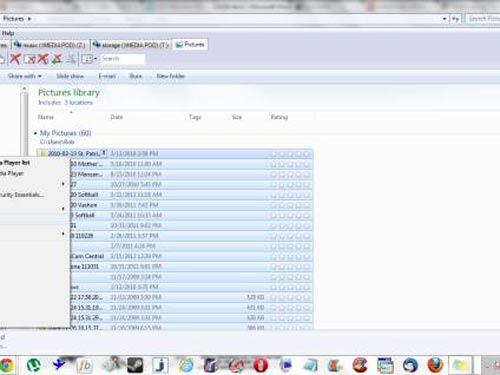Set five-star rating on first folder row
Viewport: 500px width, 375px height.
coord(307,154)
